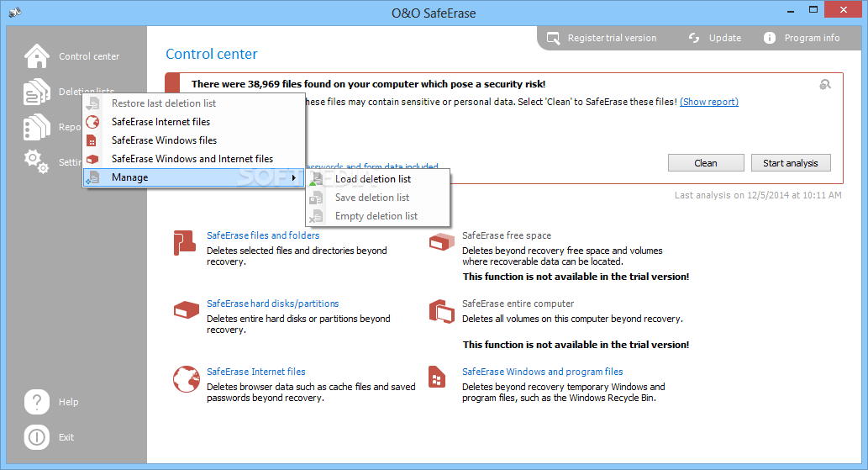Click the Help question mark icon
The image size is (868, 470).
tap(36, 402)
